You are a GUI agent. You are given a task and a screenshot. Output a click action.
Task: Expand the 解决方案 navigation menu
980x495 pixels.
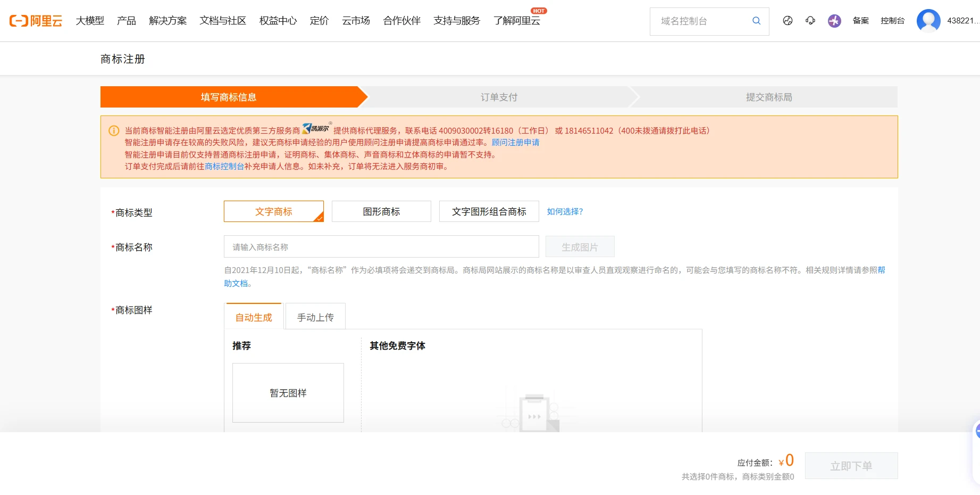point(167,21)
